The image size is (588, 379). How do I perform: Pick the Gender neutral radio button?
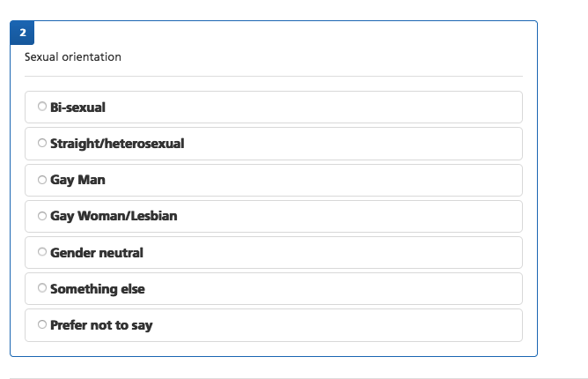42,252
